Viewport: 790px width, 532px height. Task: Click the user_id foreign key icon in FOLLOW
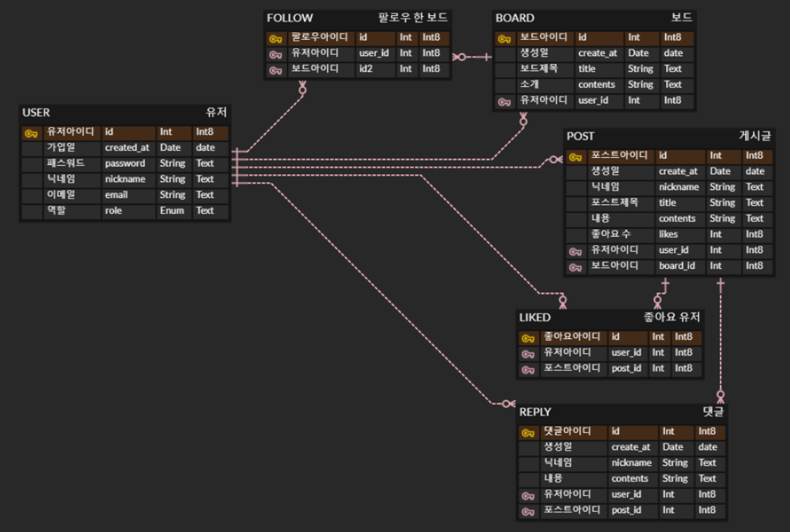point(276,54)
